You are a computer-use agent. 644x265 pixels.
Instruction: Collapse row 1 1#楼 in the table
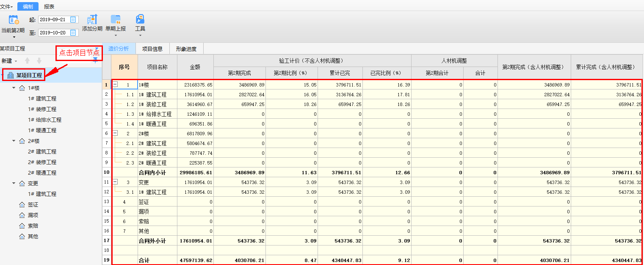coord(115,85)
